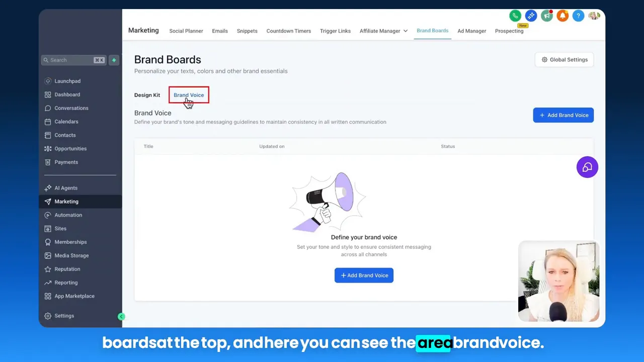
Task: Click the Automation icon in sidebar
Action: (48, 215)
